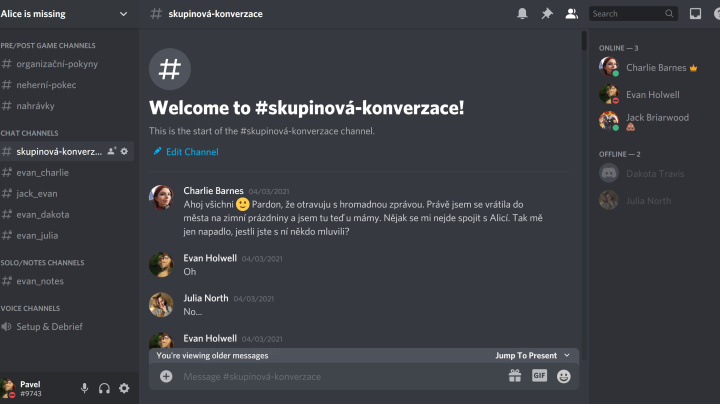Click Evan Holwell name above "Oh"
The image size is (720, 404).
[x=210, y=258]
